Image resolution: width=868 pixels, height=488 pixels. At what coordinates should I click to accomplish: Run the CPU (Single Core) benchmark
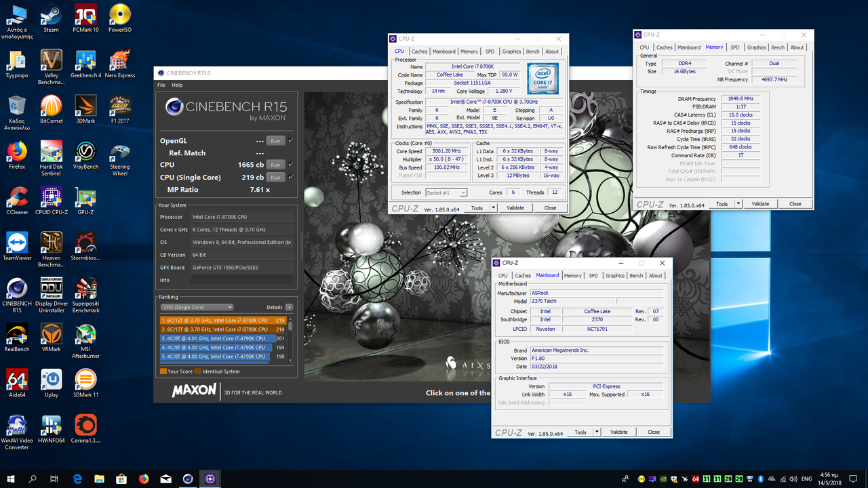[275, 178]
